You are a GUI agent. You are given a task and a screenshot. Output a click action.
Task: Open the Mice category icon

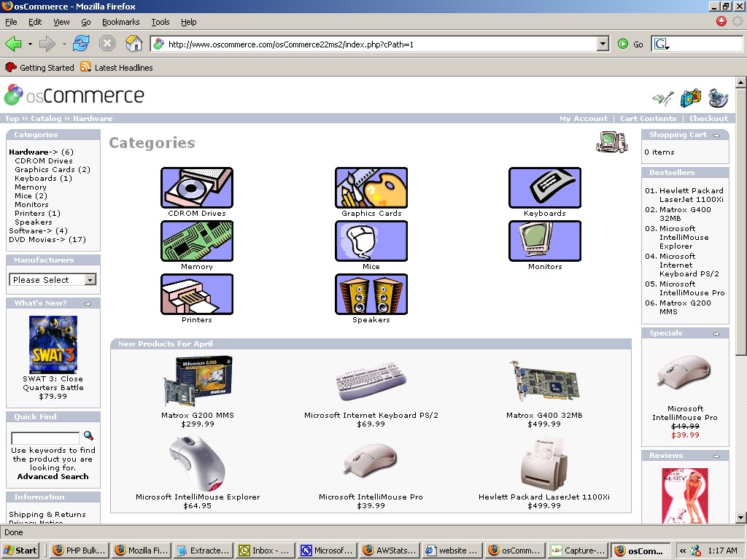[371, 241]
